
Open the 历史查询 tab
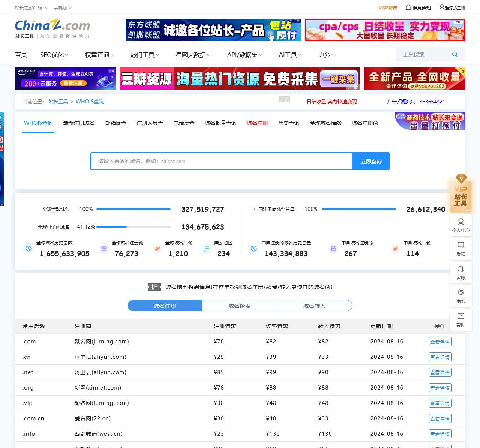click(288, 123)
